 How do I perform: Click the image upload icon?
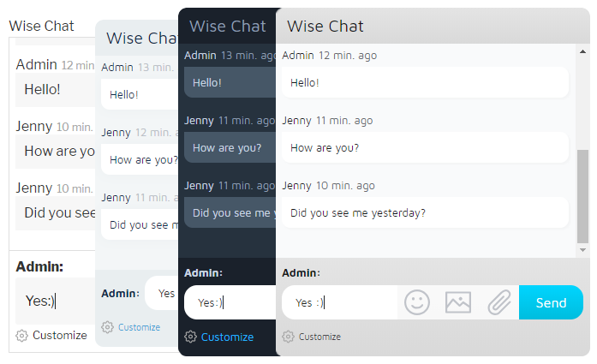tap(458, 302)
